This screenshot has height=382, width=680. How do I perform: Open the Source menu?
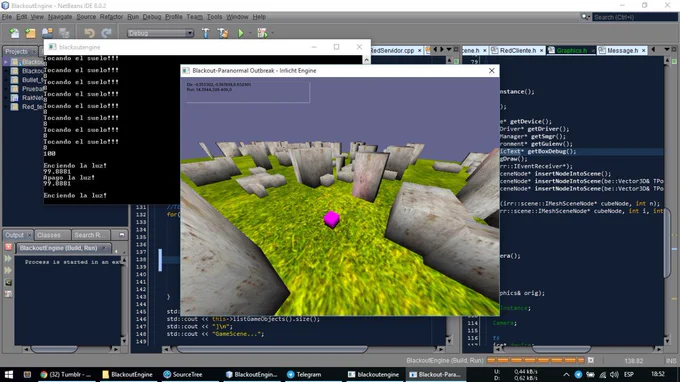tap(86, 17)
